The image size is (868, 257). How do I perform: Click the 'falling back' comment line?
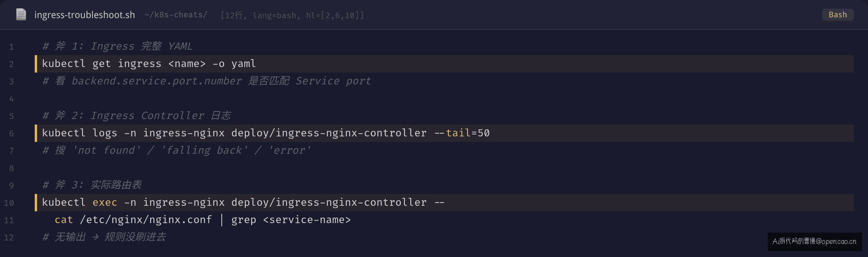click(177, 151)
